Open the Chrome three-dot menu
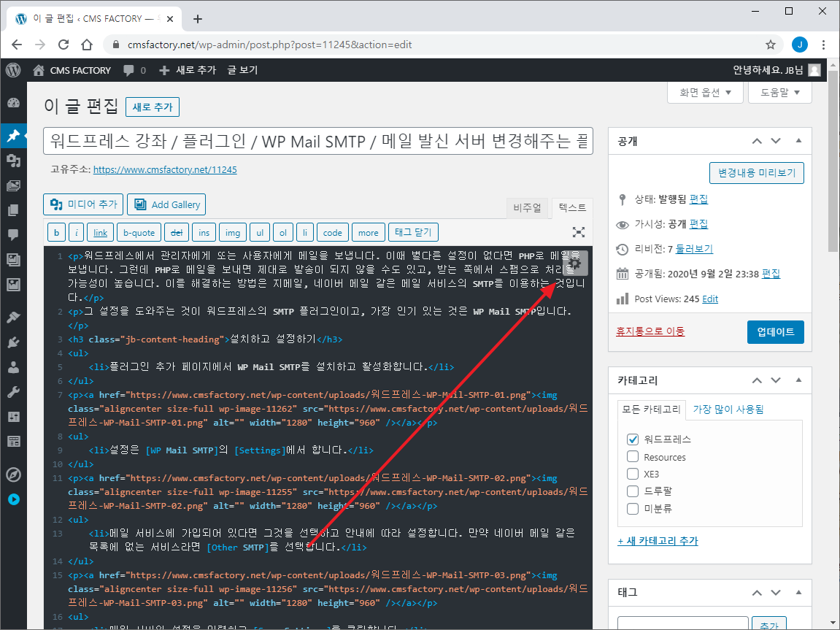Screen dimensions: 840x630 click(823, 45)
